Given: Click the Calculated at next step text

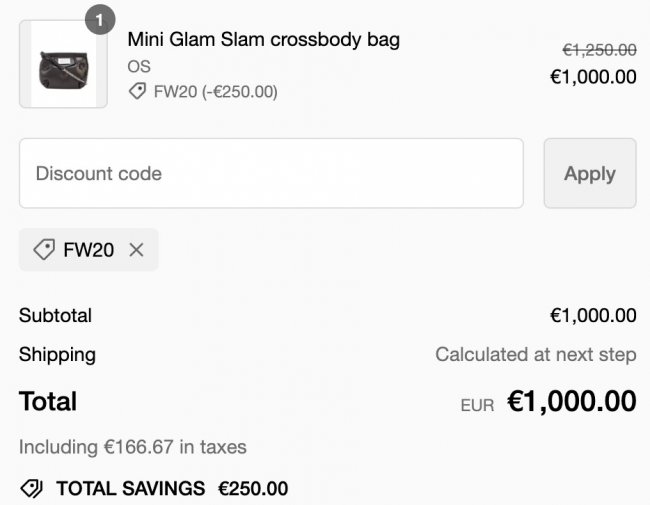Looking at the screenshot, I should pos(536,355).
